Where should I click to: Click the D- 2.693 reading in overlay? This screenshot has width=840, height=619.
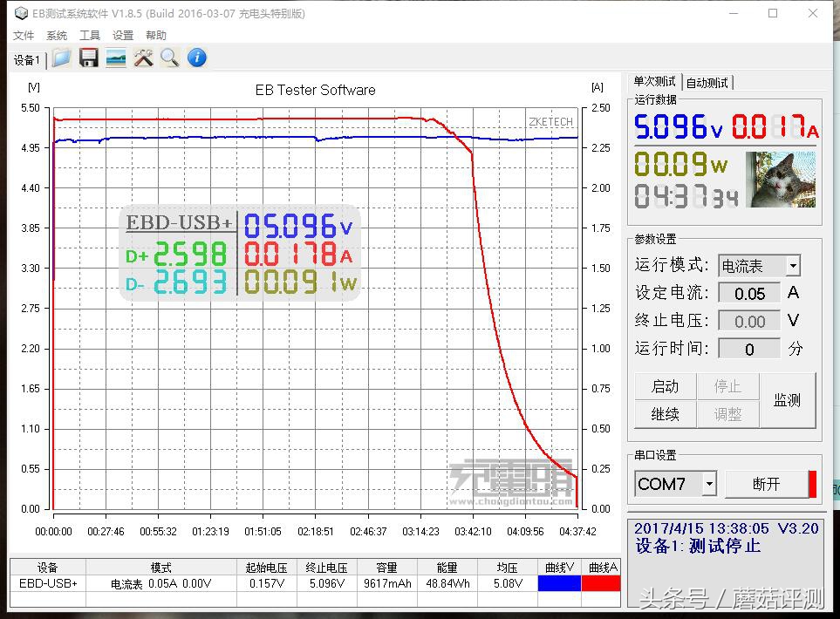[176, 282]
